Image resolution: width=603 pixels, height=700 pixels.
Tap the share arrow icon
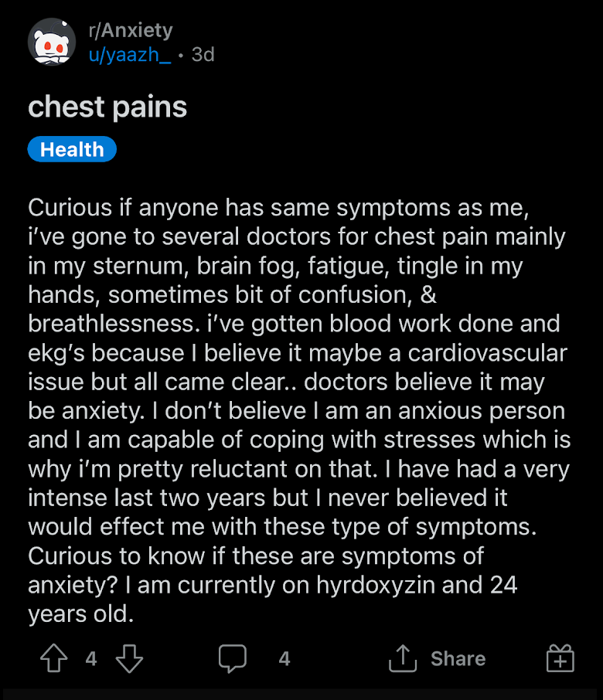pos(403,658)
